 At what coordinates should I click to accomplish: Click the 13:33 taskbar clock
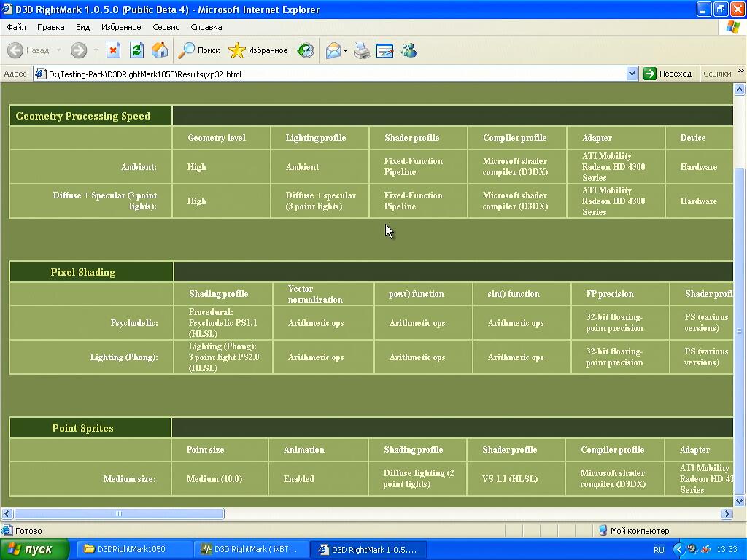[727, 550]
